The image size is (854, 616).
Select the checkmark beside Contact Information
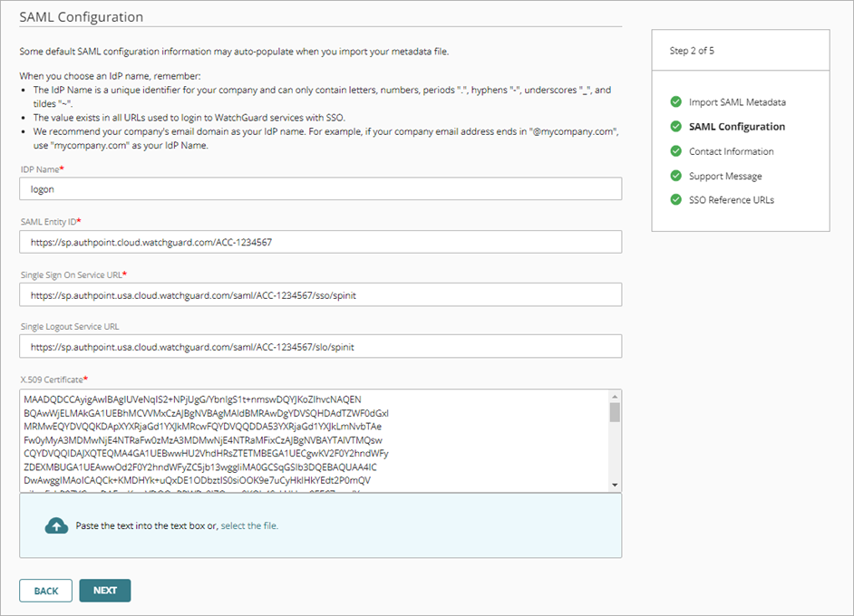point(676,151)
